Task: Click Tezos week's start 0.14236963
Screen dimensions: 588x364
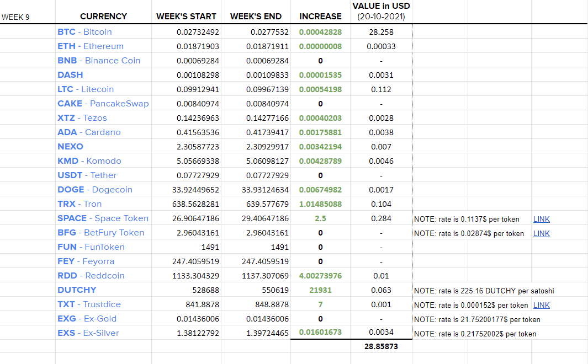Action: pos(198,118)
